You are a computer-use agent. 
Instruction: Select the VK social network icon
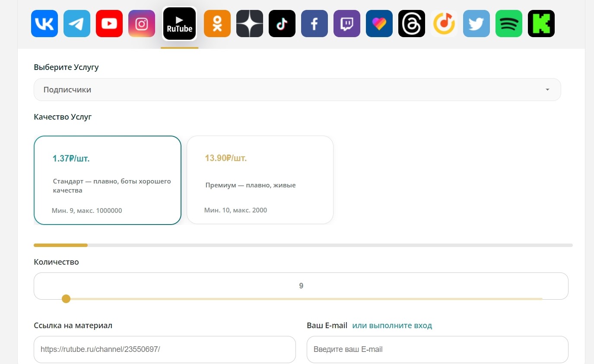(x=44, y=23)
